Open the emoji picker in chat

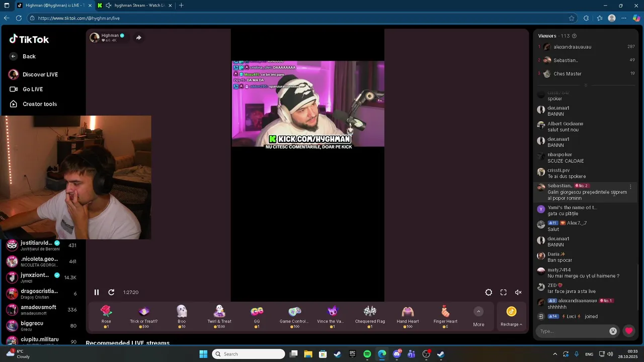click(x=613, y=331)
